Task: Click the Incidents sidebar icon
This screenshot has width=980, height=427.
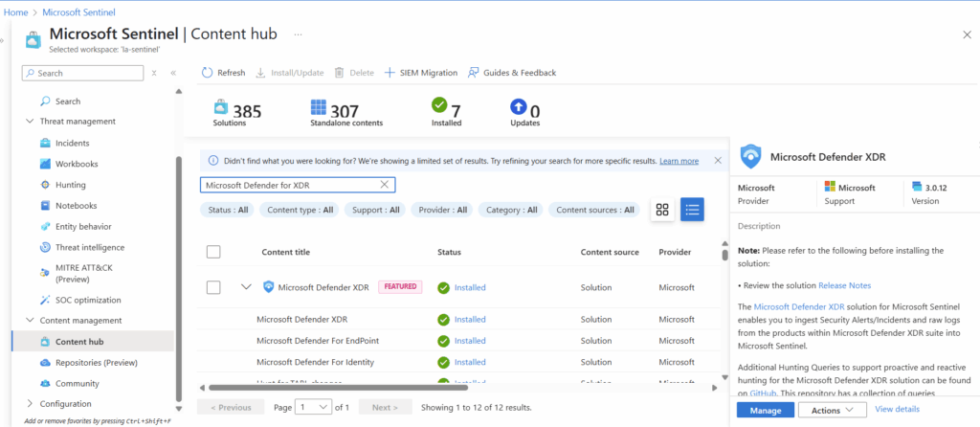Action: click(45, 144)
